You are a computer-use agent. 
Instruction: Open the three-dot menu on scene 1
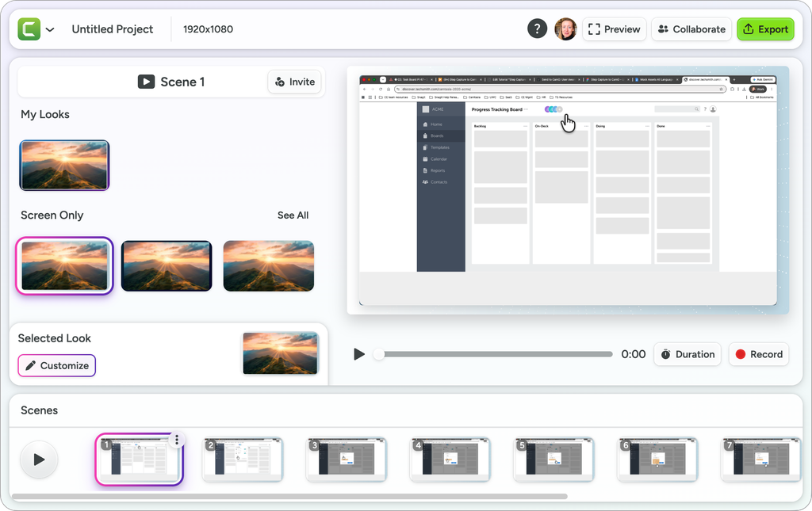[177, 440]
